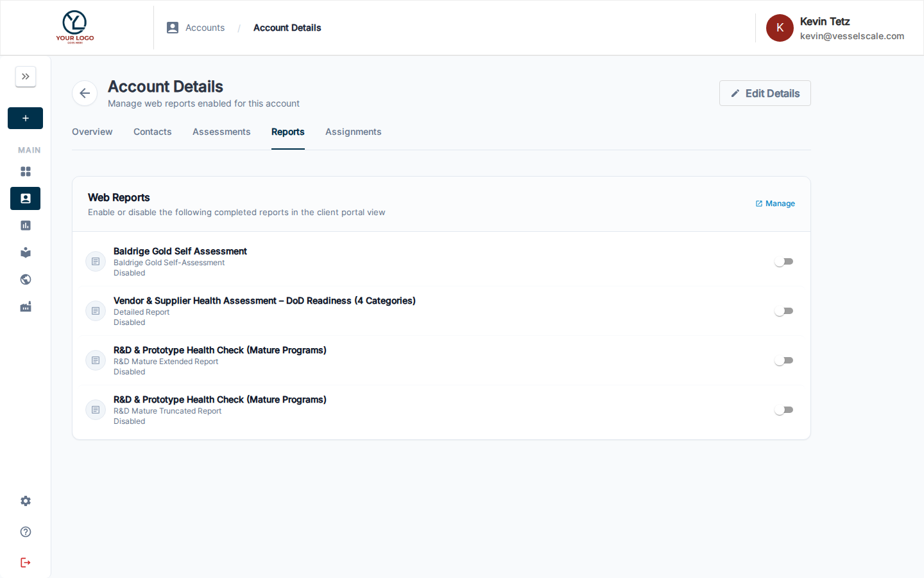Click the back arrow button
The height and width of the screenshot is (578, 924).
point(85,93)
